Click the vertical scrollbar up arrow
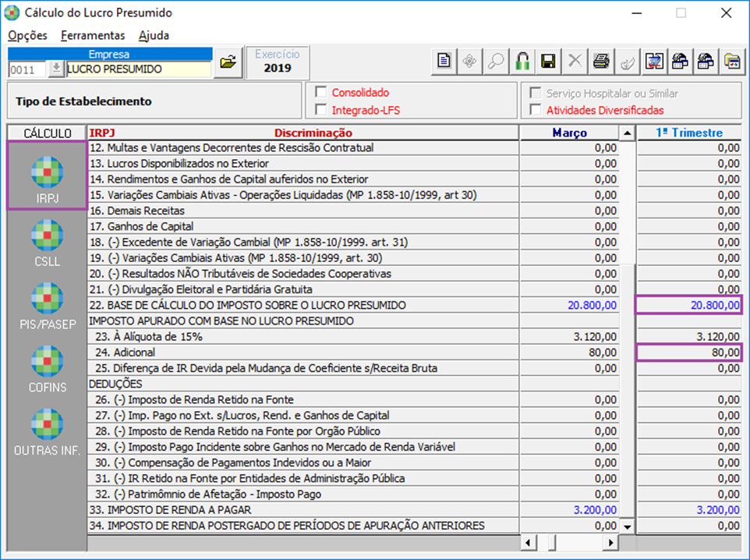Viewport: 750px width, 560px height. (627, 133)
